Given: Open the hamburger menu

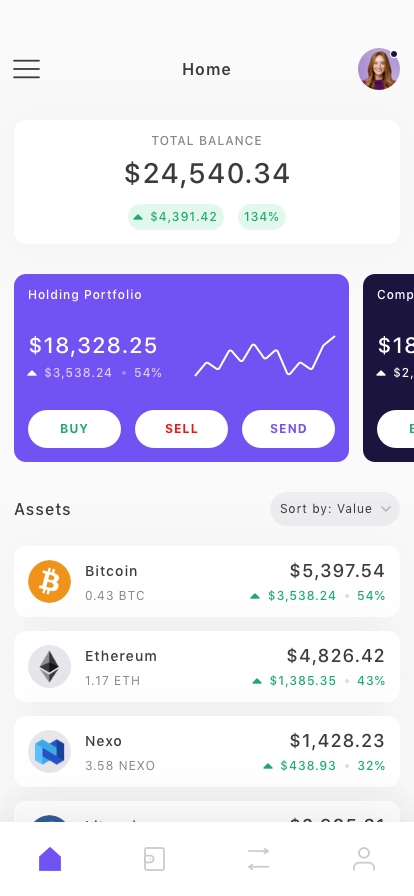Looking at the screenshot, I should click(x=27, y=69).
